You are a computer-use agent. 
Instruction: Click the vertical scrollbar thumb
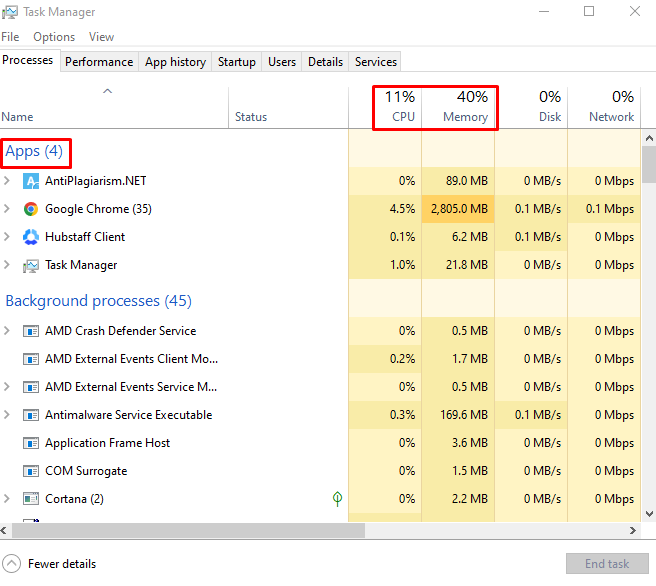tap(649, 164)
